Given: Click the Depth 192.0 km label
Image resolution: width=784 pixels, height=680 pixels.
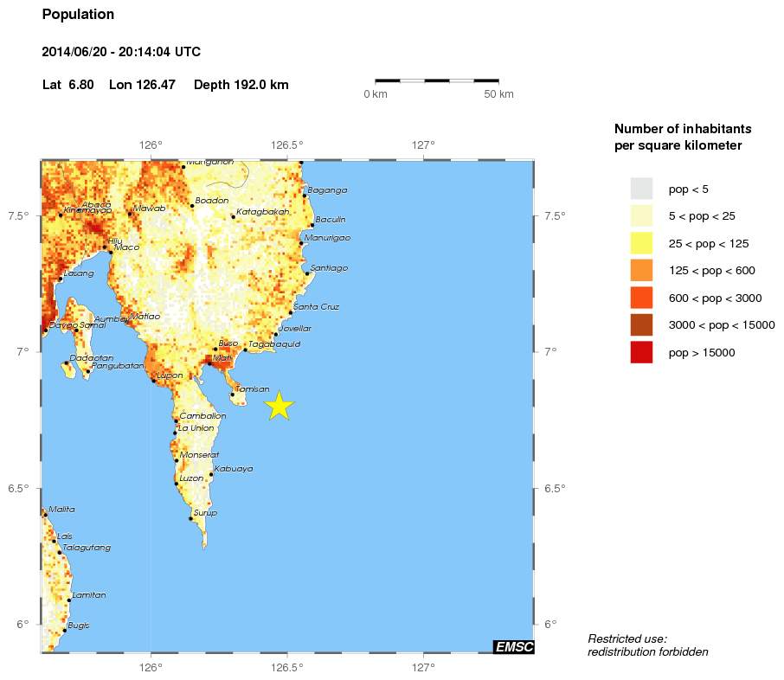Looking at the screenshot, I should pos(241,85).
